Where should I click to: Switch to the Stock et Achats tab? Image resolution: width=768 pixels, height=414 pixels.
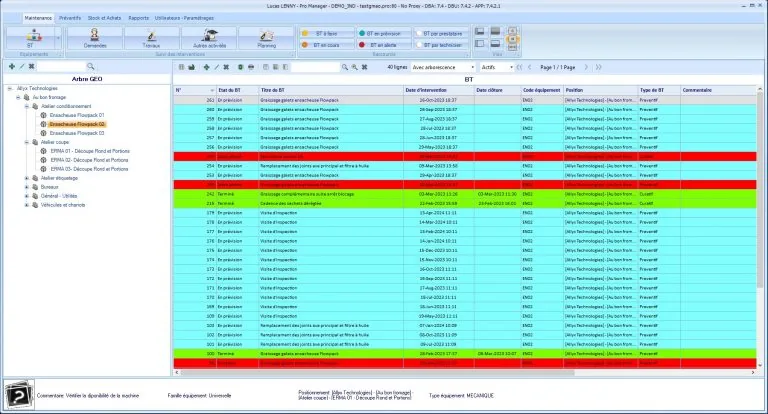tap(104, 18)
